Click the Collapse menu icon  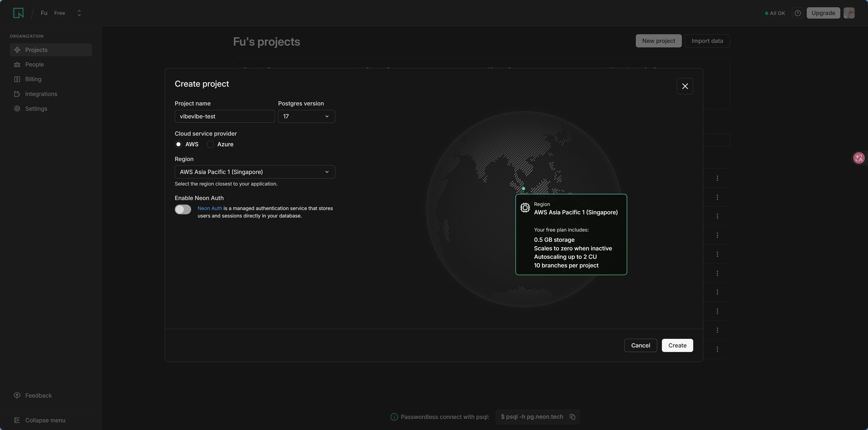point(17,420)
